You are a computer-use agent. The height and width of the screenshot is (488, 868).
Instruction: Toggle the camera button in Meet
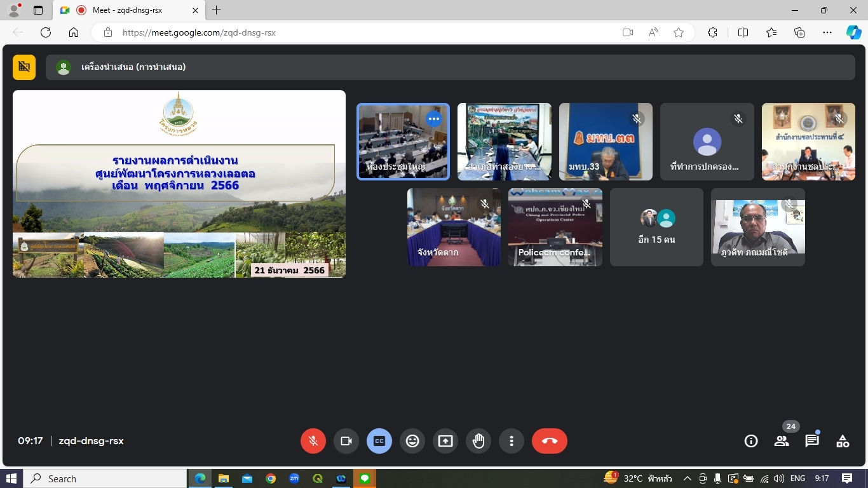click(x=346, y=441)
